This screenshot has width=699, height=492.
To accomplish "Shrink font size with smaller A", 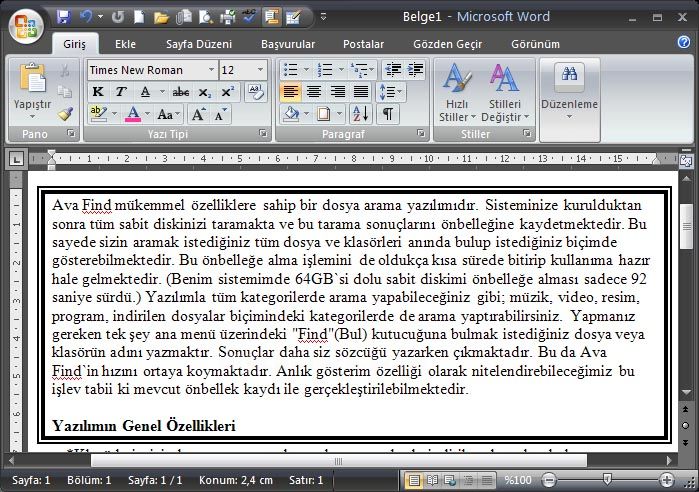I will [x=220, y=115].
